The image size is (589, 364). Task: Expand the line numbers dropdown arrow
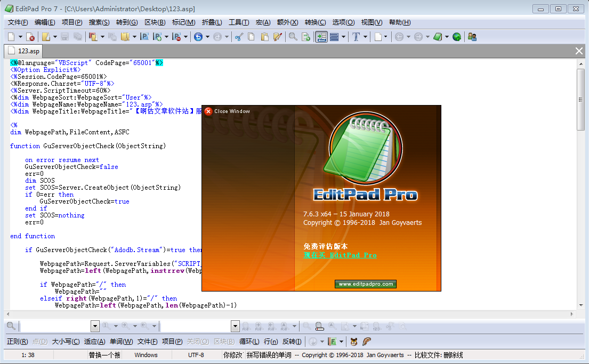(x=343, y=37)
